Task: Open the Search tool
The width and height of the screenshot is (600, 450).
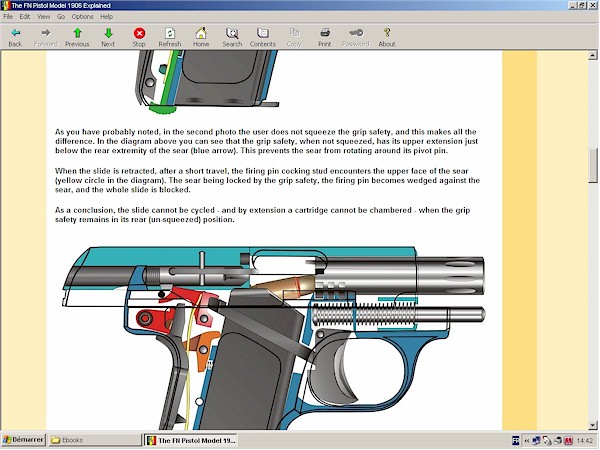Action: pyautogui.click(x=232, y=33)
